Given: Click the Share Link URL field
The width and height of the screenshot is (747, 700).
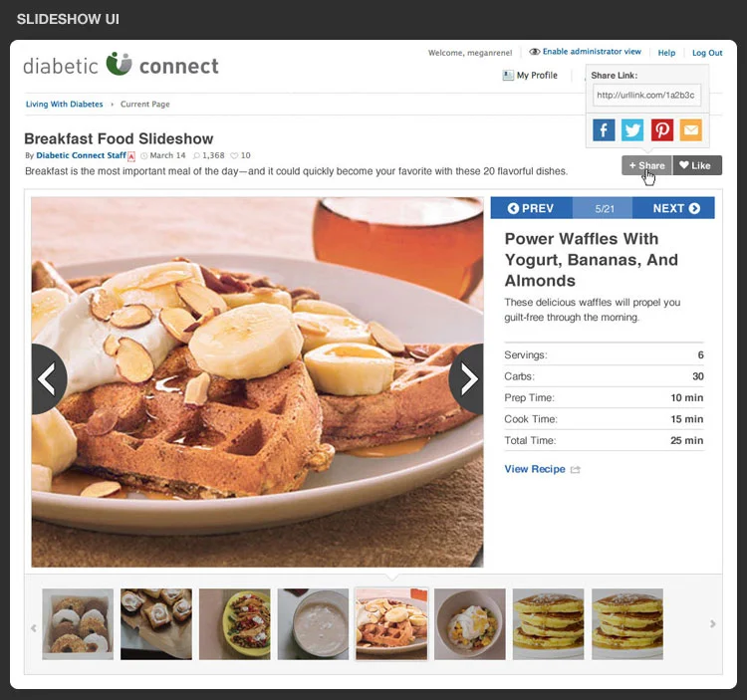Looking at the screenshot, I should 646,95.
